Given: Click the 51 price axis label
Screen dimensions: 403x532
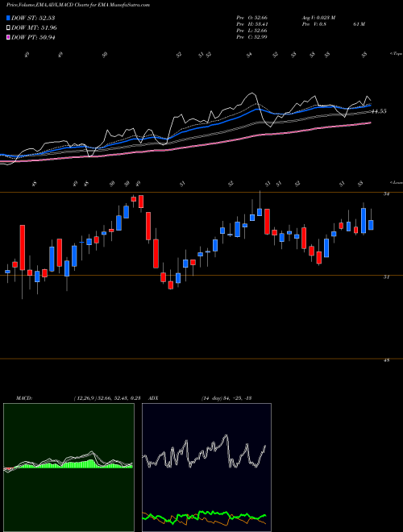Looking at the screenshot, I should click(x=386, y=276).
